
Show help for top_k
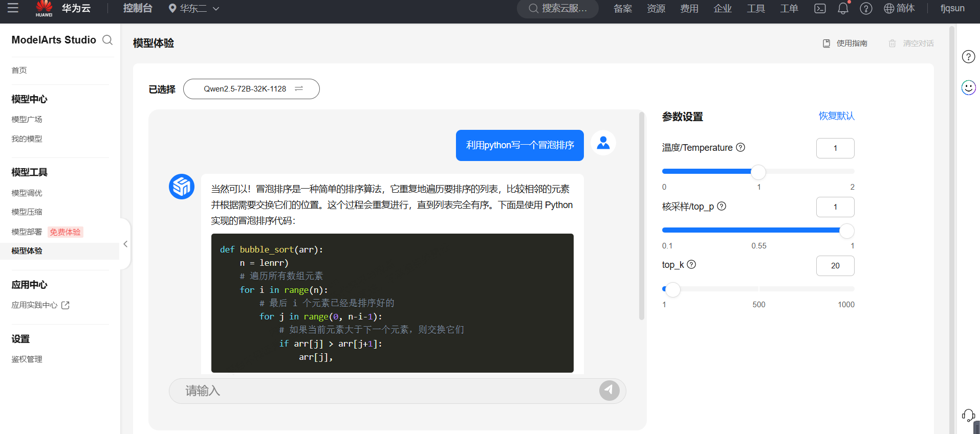point(691,264)
